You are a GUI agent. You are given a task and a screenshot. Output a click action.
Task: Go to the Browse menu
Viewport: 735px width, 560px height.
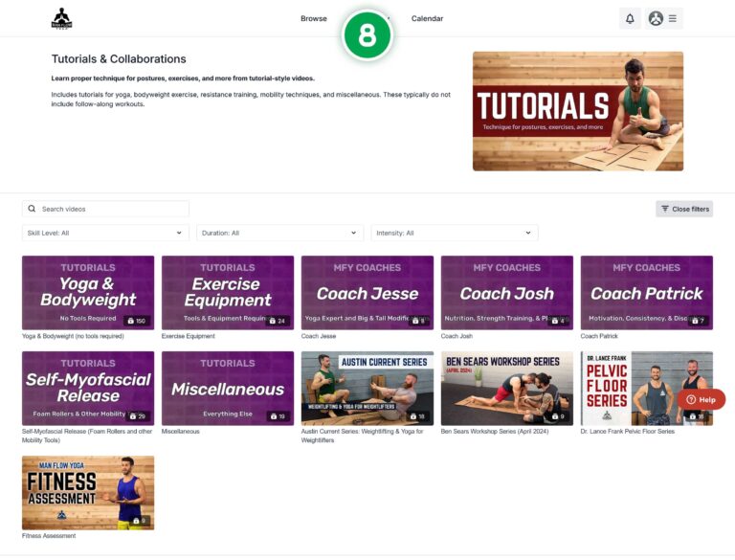(313, 18)
